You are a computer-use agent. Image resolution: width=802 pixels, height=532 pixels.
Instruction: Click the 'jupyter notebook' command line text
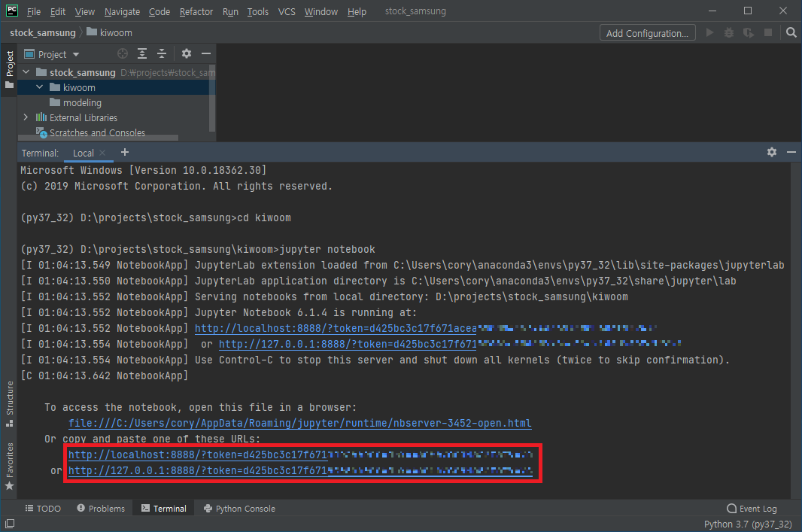(x=327, y=249)
